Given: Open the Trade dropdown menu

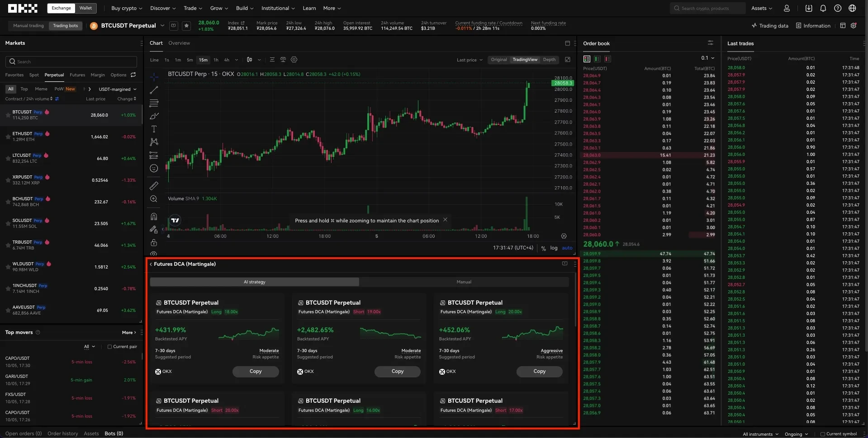Looking at the screenshot, I should click(x=193, y=8).
